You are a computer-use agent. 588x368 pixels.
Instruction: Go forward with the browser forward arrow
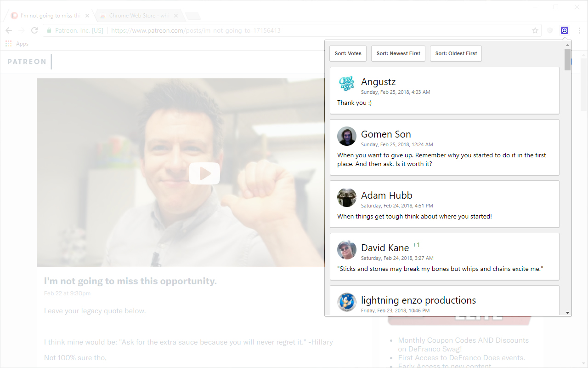(x=22, y=30)
